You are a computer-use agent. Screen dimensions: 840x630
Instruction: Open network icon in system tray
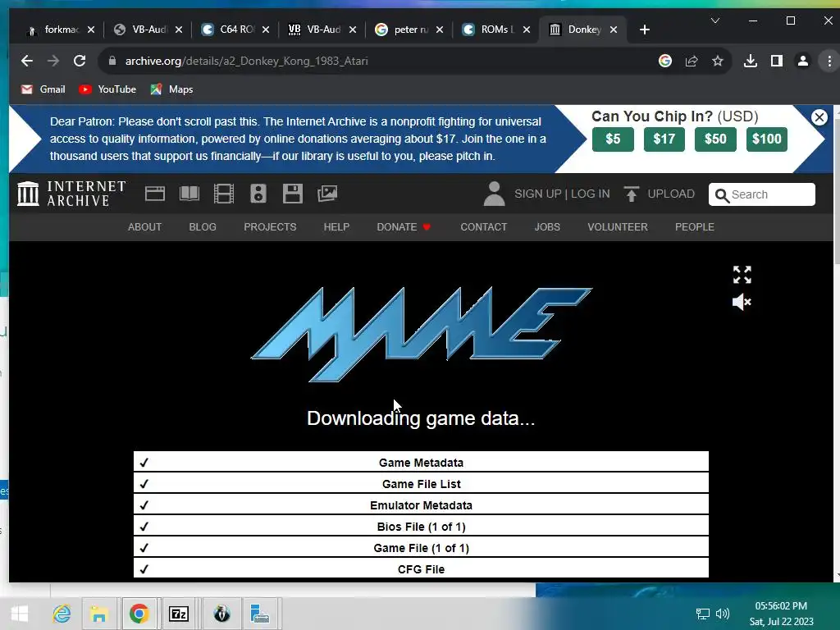click(x=702, y=614)
